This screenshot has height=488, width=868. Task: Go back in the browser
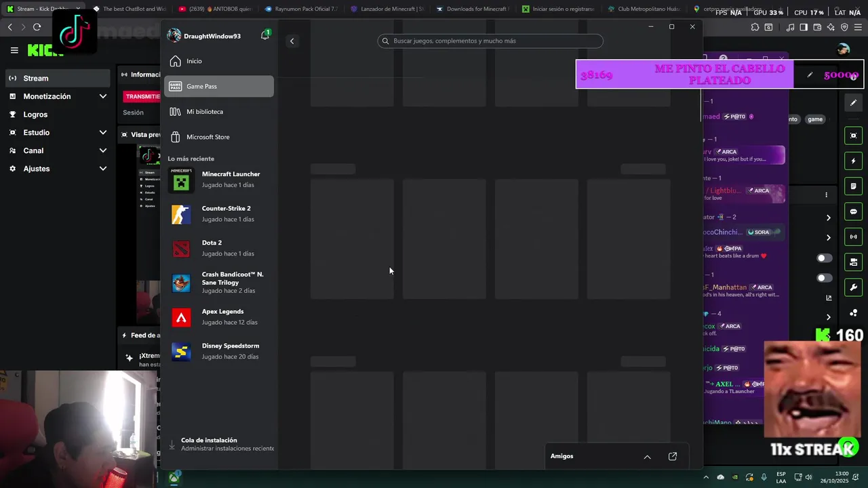tap(9, 27)
